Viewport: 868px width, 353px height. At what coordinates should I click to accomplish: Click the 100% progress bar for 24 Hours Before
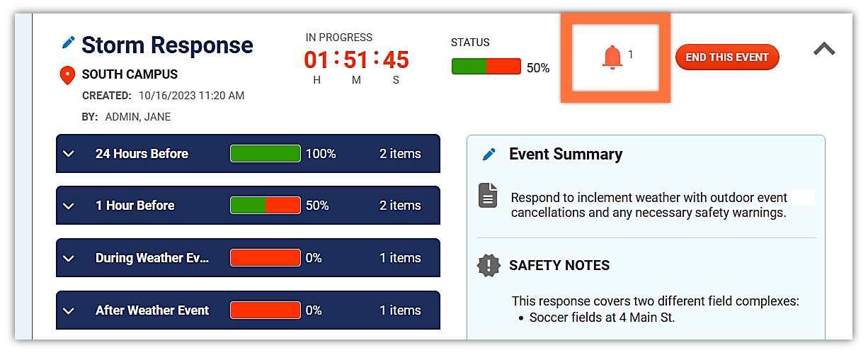click(265, 153)
